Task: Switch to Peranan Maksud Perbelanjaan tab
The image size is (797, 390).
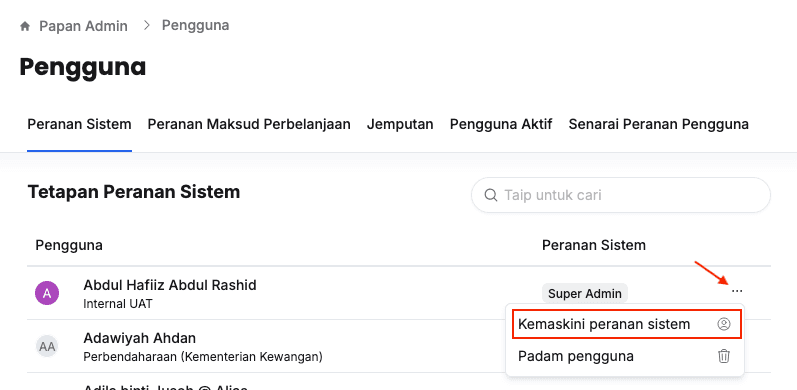Action: [x=249, y=125]
